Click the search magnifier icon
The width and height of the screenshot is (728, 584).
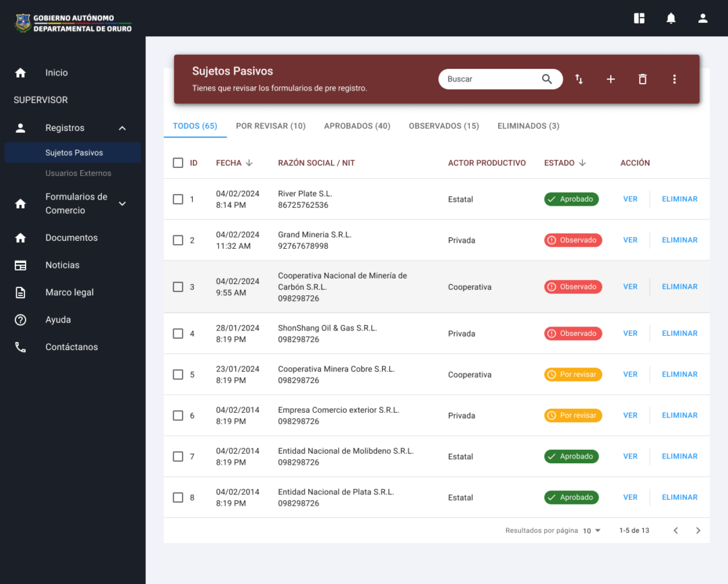click(547, 80)
